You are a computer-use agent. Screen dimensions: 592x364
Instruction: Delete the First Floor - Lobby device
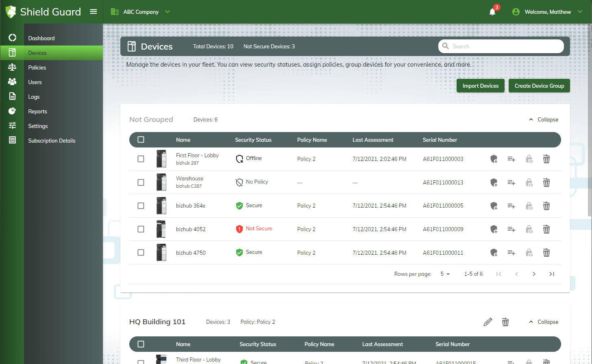546,159
